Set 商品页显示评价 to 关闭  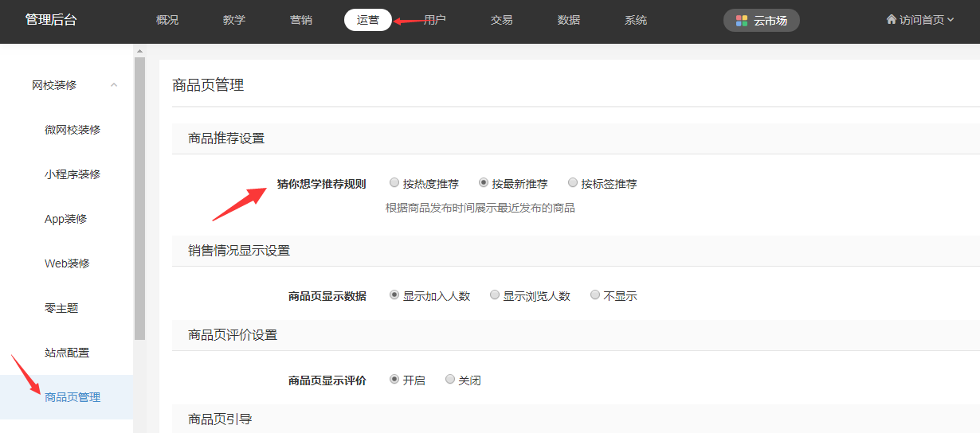[450, 380]
